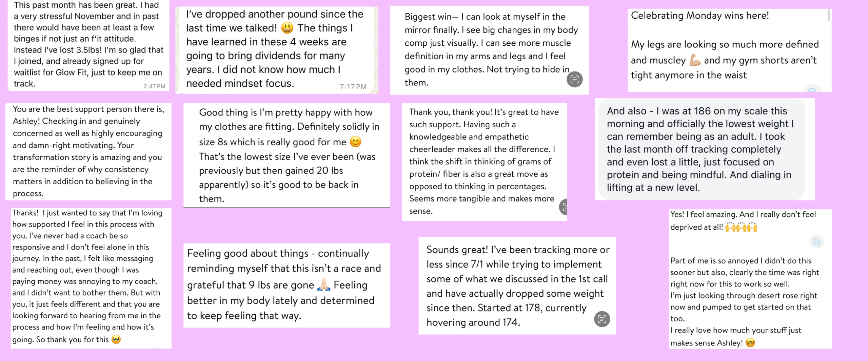Screen dimensions: 868x361
Task: Click the smiling emoji after "really good for me"
Action: [x=355, y=142]
